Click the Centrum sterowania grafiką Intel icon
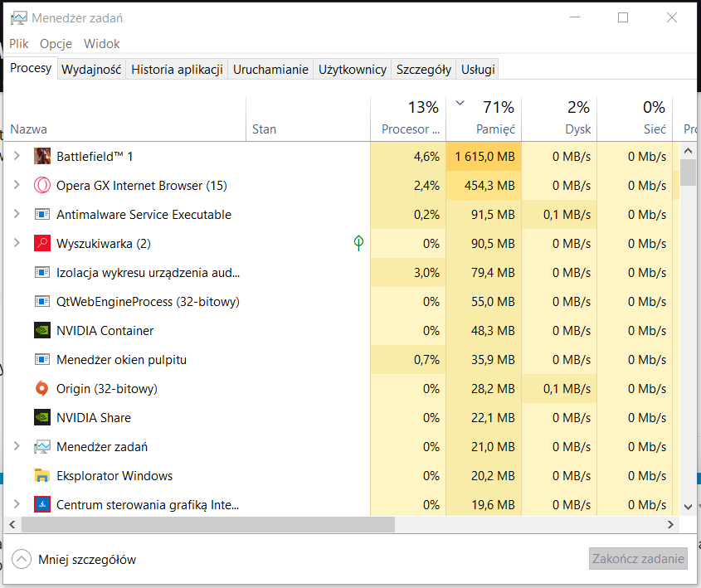701x588 pixels. [42, 504]
